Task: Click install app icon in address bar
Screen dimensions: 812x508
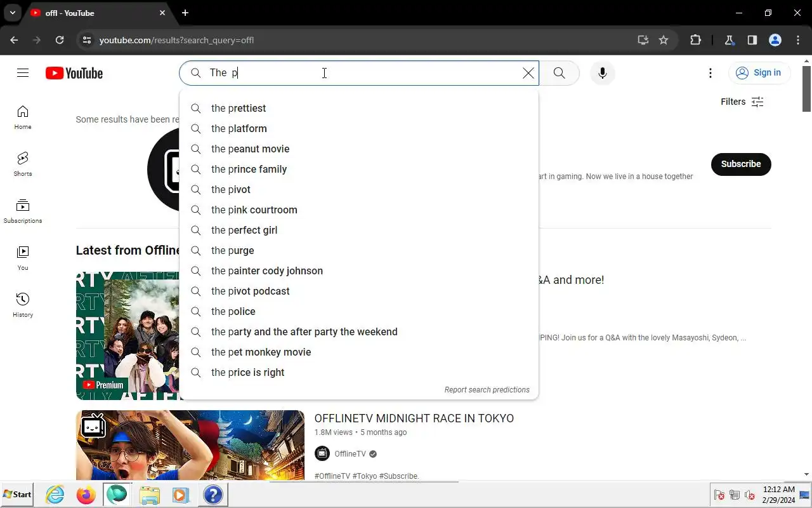Action: point(643,40)
